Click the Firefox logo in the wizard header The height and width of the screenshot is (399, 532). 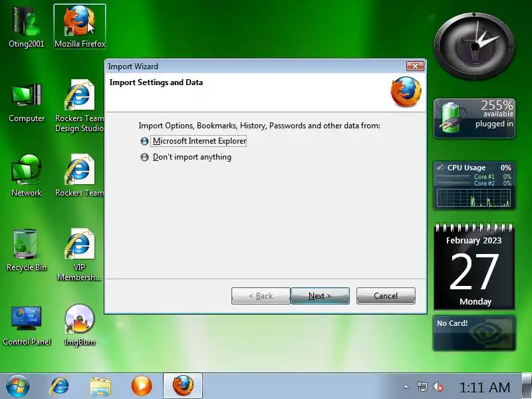pyautogui.click(x=406, y=92)
